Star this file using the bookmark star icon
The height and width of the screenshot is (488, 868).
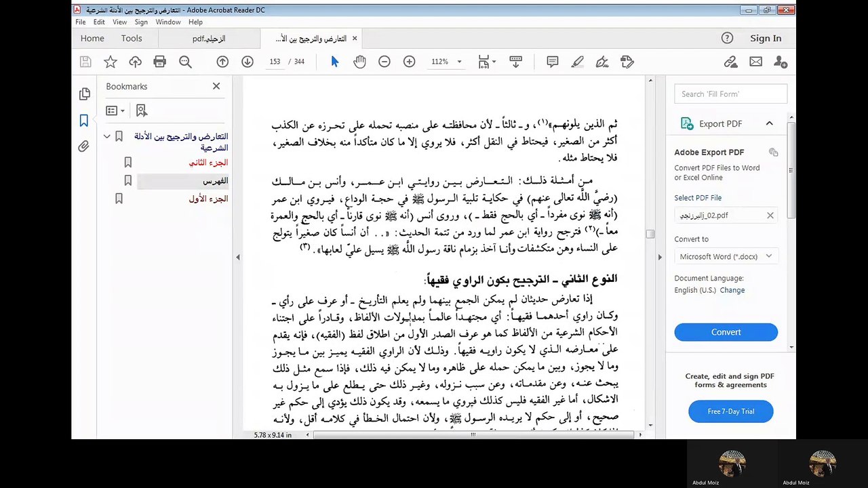click(x=111, y=62)
